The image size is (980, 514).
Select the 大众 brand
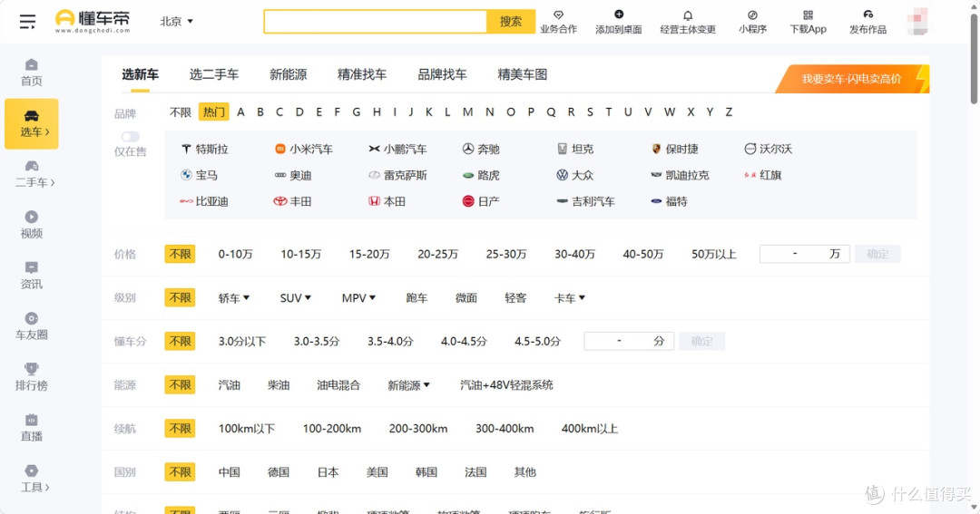coord(574,175)
